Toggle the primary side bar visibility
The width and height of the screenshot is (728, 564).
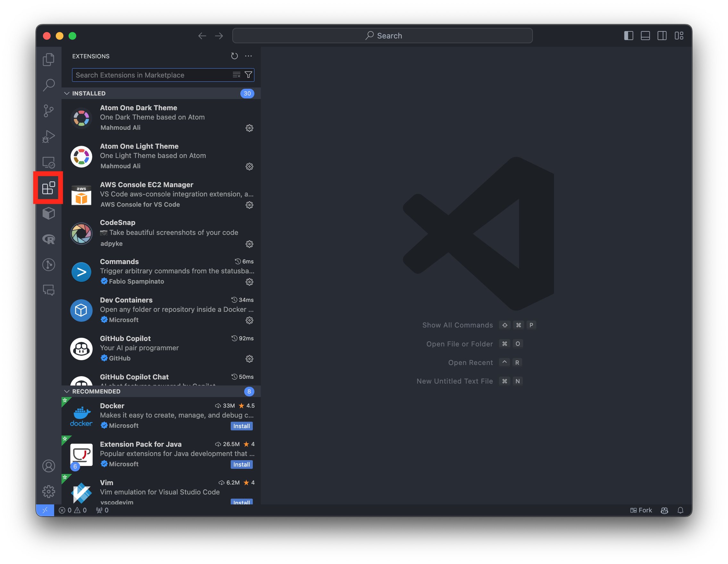point(628,36)
